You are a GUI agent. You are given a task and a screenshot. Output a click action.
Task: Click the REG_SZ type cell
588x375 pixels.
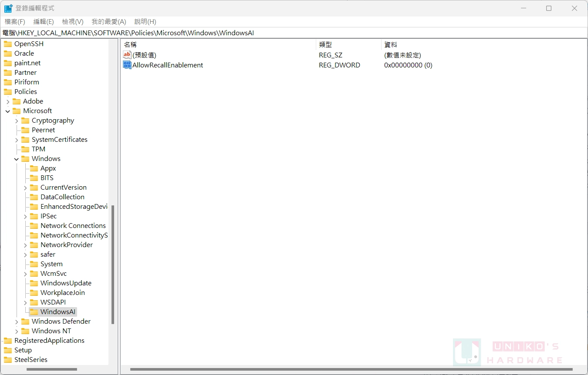(331, 55)
